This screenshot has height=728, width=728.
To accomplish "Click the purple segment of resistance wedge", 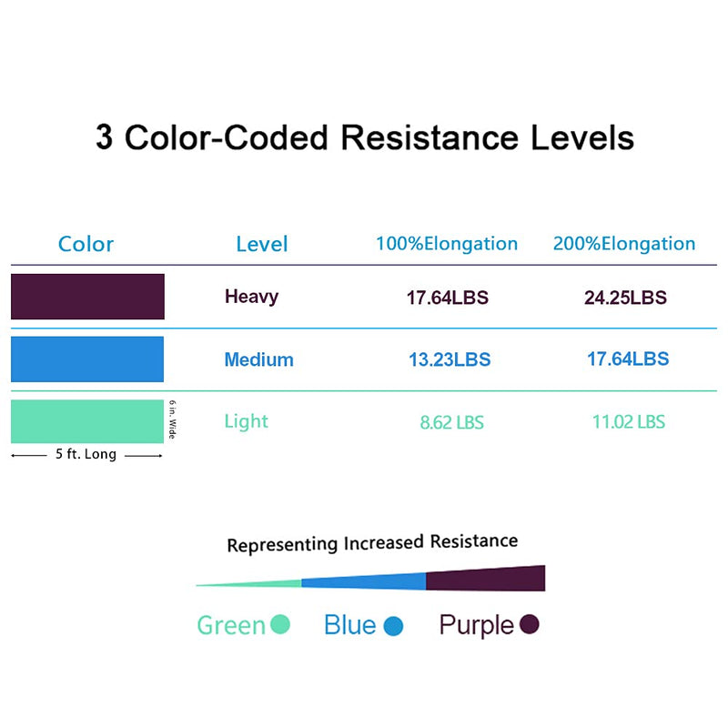I will tap(485, 580).
